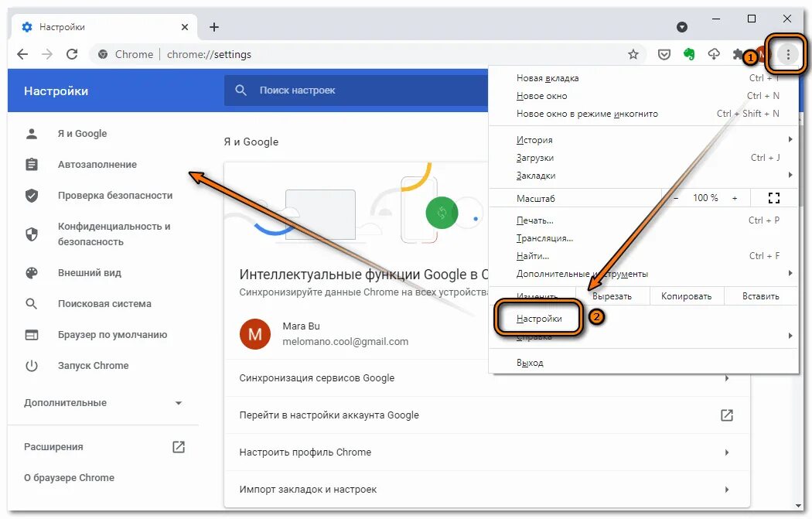
Task: Expand the Дополнительные section arrow
Action: point(179,403)
